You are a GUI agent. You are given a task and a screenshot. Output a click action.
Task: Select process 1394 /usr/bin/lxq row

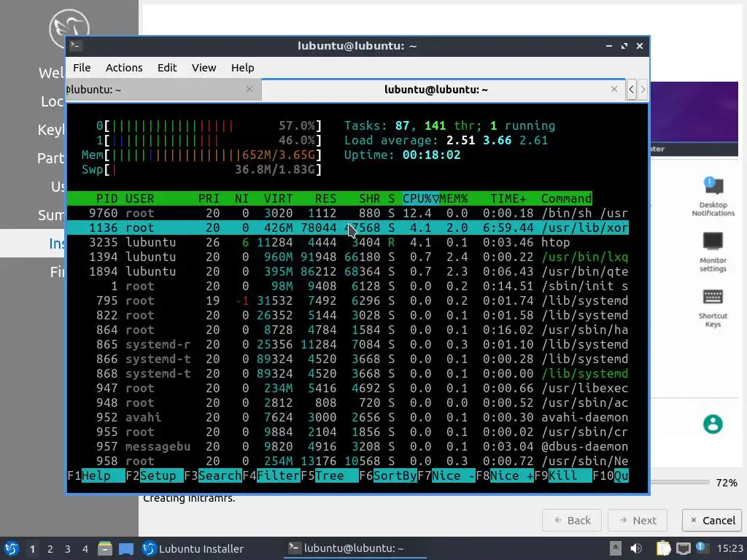point(348,257)
